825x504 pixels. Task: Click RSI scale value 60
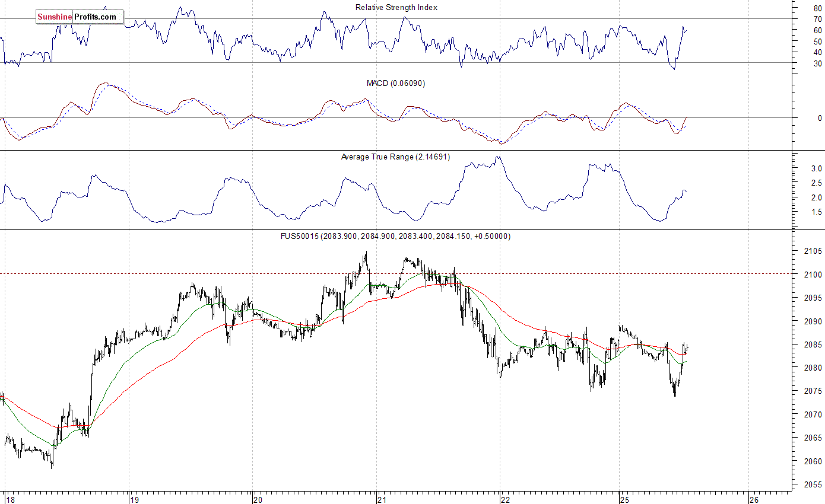pos(818,30)
